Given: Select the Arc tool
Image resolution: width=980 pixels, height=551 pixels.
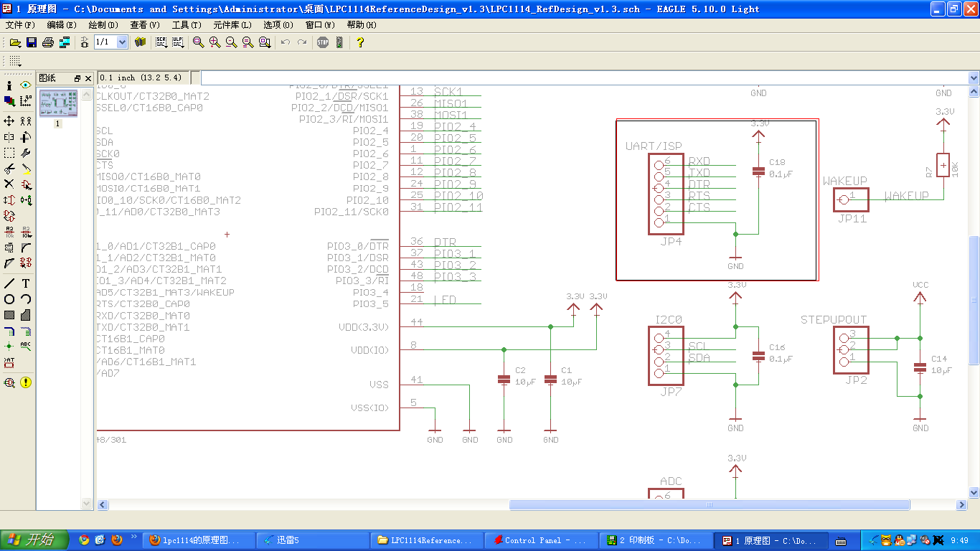Looking at the screenshot, I should tap(26, 299).
